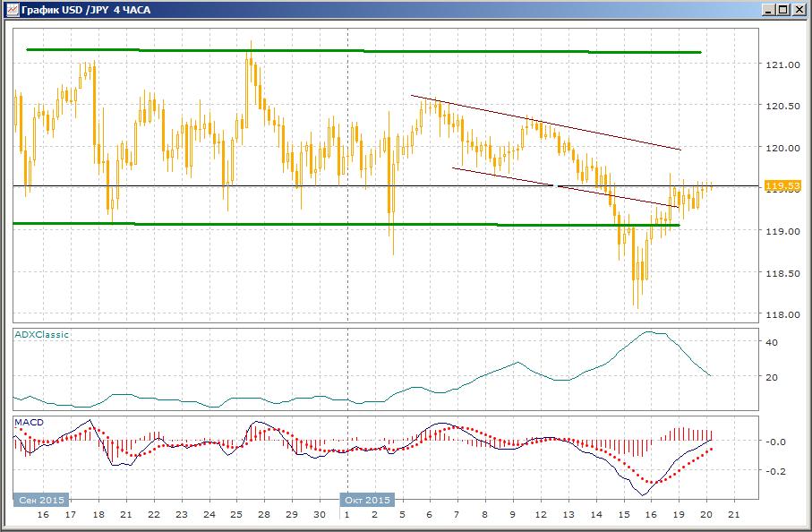
Task: Click date 16 on October time axis
Action: pos(650,515)
